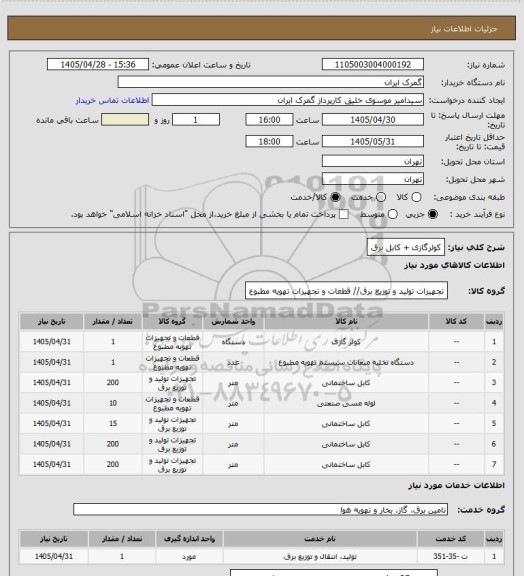Select the کالا radio button

[416, 197]
